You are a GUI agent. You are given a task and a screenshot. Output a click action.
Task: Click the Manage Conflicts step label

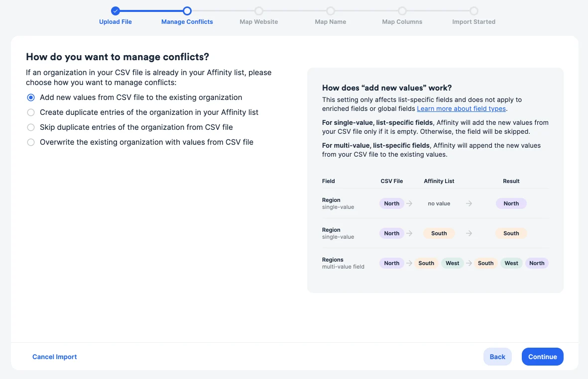[x=187, y=22]
